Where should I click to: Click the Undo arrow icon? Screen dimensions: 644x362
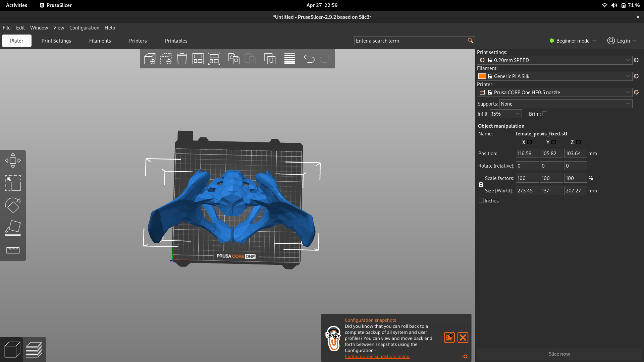[x=309, y=59]
